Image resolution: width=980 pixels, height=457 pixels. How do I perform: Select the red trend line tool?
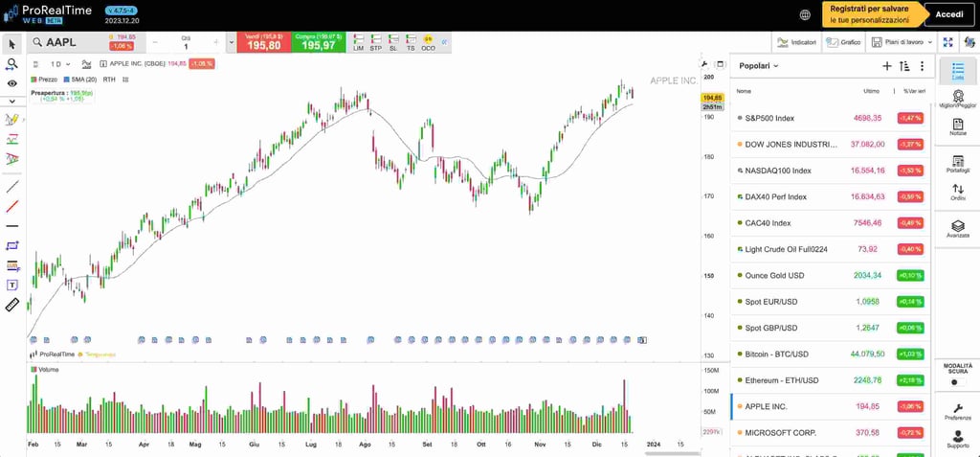click(x=12, y=206)
